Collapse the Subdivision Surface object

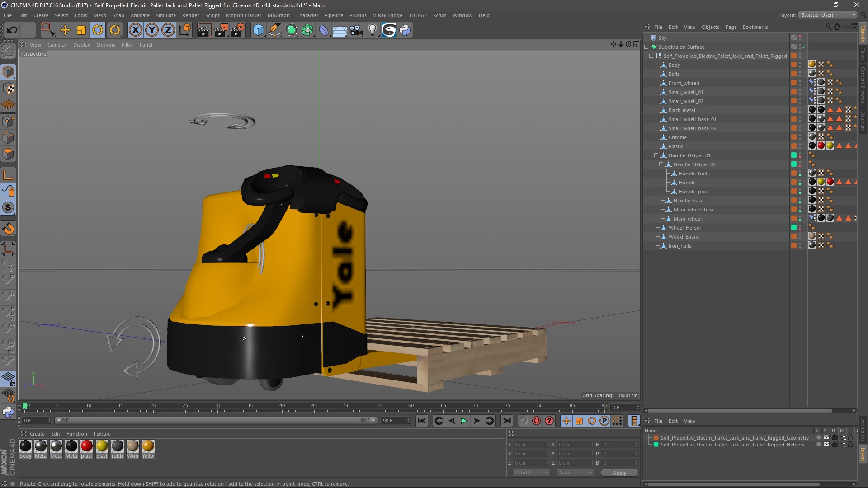[x=646, y=47]
